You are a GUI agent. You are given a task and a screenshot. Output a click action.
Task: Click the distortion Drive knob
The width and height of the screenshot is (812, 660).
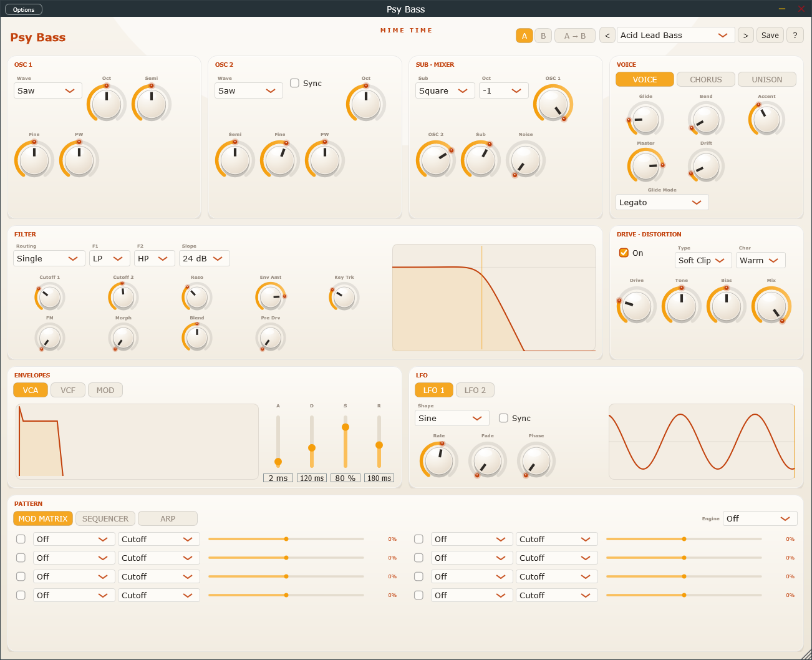pyautogui.click(x=637, y=306)
